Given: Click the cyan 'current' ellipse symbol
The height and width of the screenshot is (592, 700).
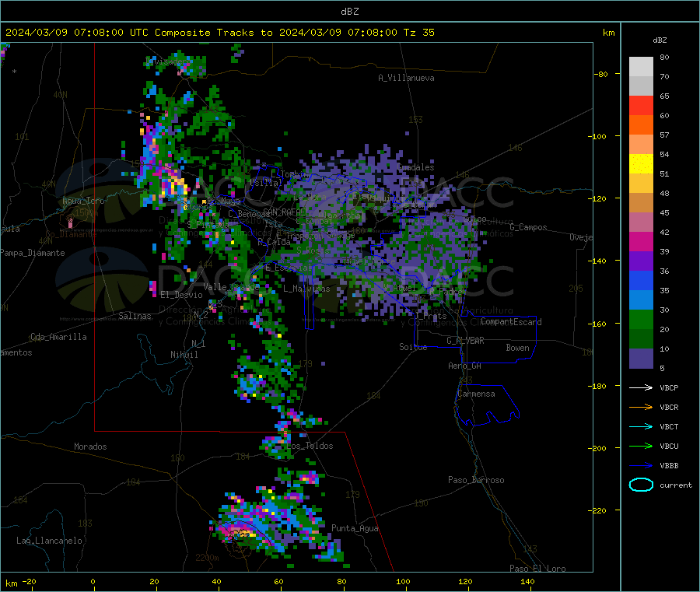Looking at the screenshot, I should [641, 485].
